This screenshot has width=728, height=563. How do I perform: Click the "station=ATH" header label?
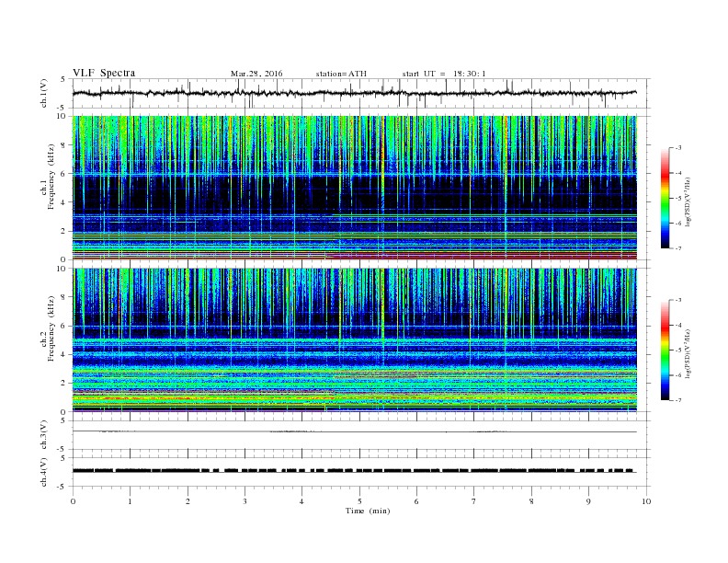tap(341, 74)
